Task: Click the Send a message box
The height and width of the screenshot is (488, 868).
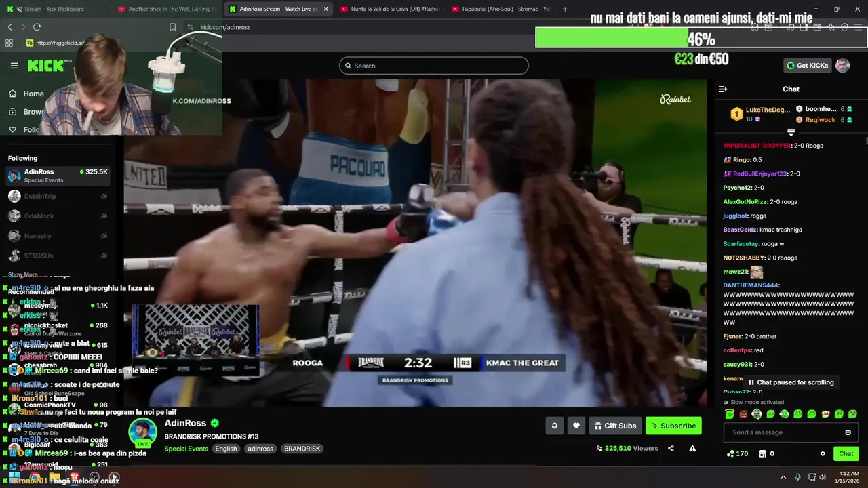Action: coord(791,432)
